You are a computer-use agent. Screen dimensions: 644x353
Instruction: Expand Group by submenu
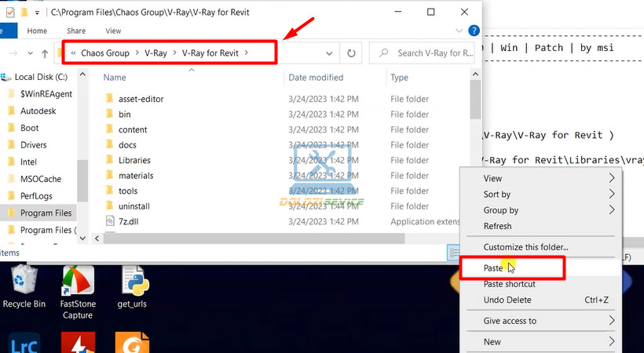tap(612, 209)
